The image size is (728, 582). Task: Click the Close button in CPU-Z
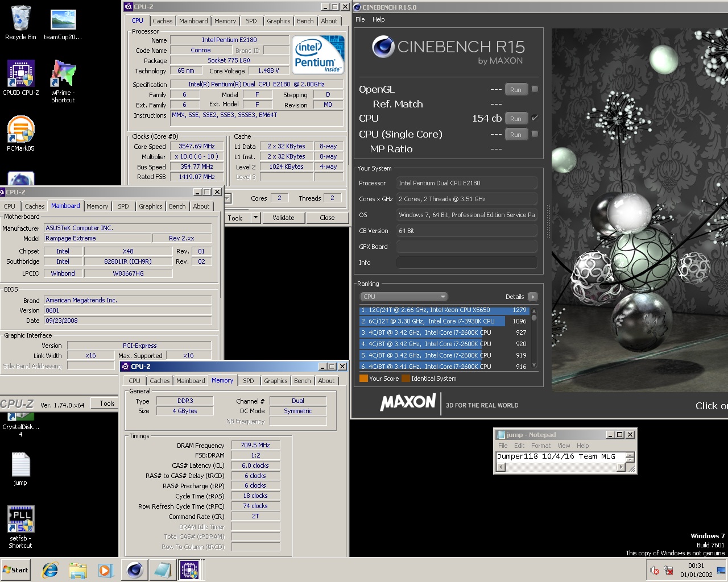(327, 218)
